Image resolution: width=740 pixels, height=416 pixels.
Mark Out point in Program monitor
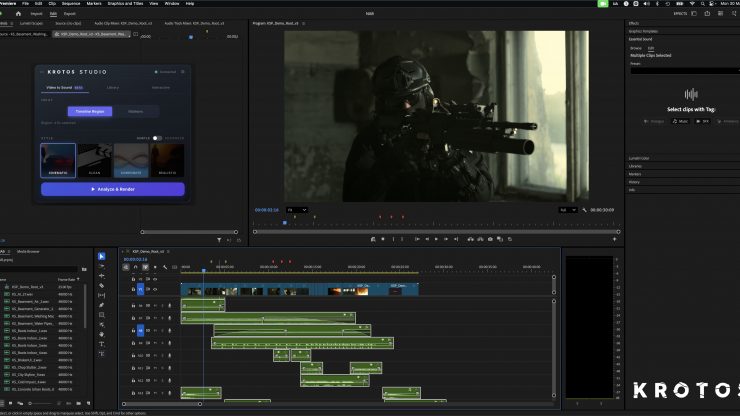(x=402, y=239)
